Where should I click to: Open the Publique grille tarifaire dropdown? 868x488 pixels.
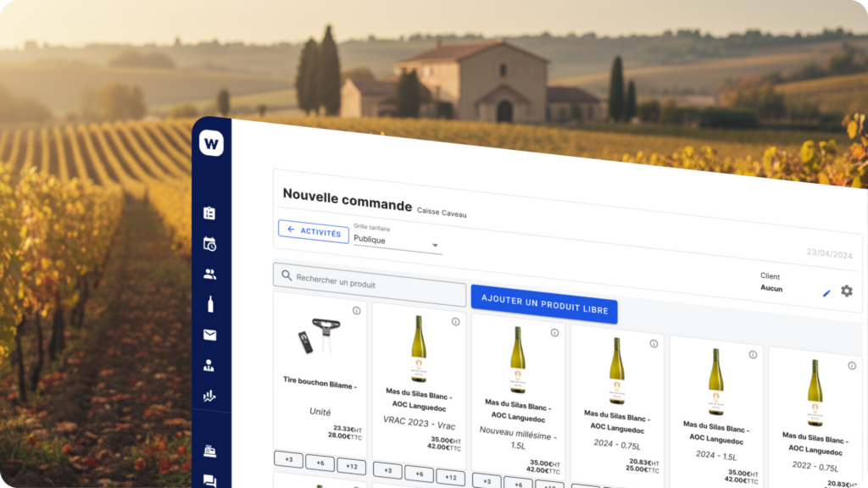[x=394, y=241]
